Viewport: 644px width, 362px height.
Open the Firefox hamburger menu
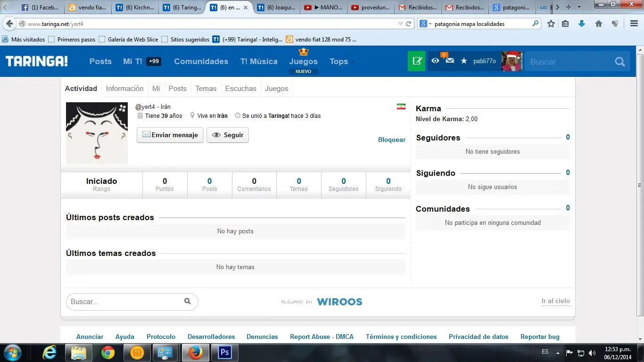(x=634, y=24)
